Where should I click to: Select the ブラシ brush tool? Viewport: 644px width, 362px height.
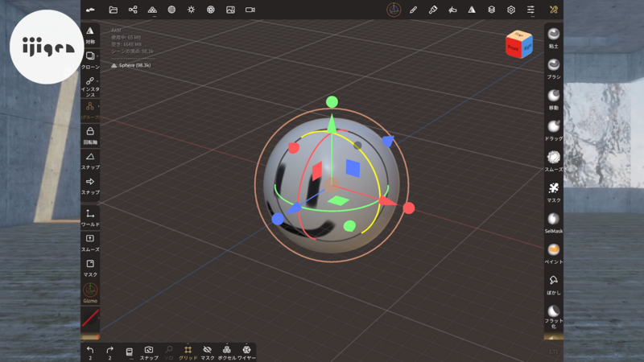(554, 68)
